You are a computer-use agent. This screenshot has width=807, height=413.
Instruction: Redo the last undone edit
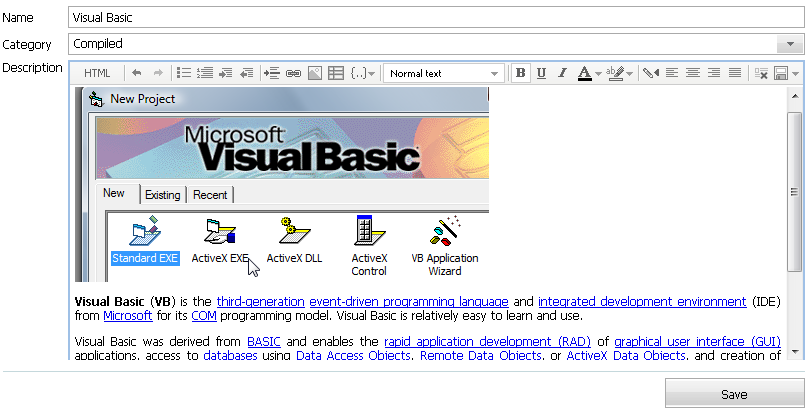158,73
